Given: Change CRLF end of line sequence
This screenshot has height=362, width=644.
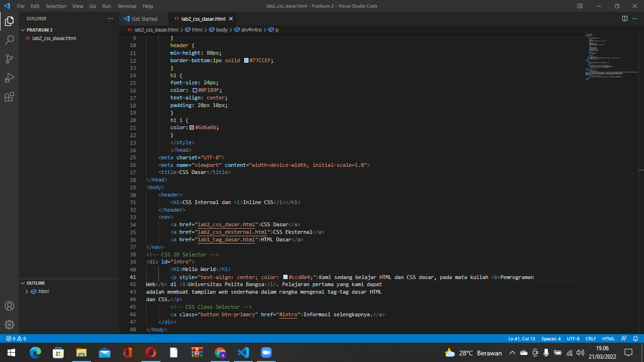Looking at the screenshot, I should click(591, 338).
